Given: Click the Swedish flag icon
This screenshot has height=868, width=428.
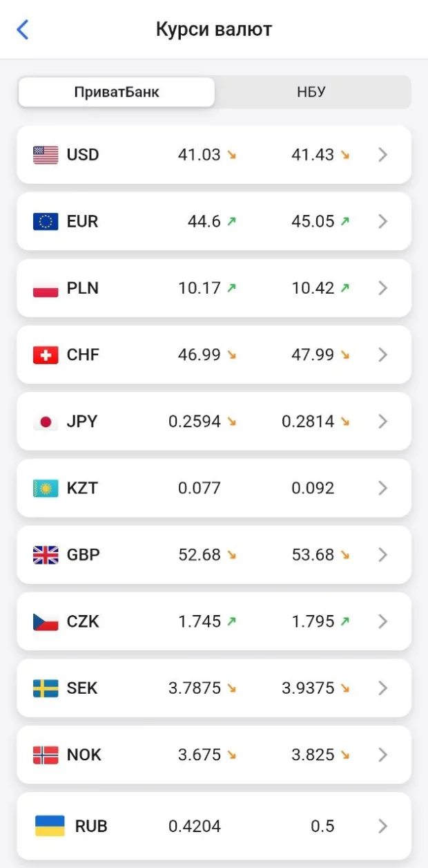Looking at the screenshot, I should pyautogui.click(x=46, y=688).
